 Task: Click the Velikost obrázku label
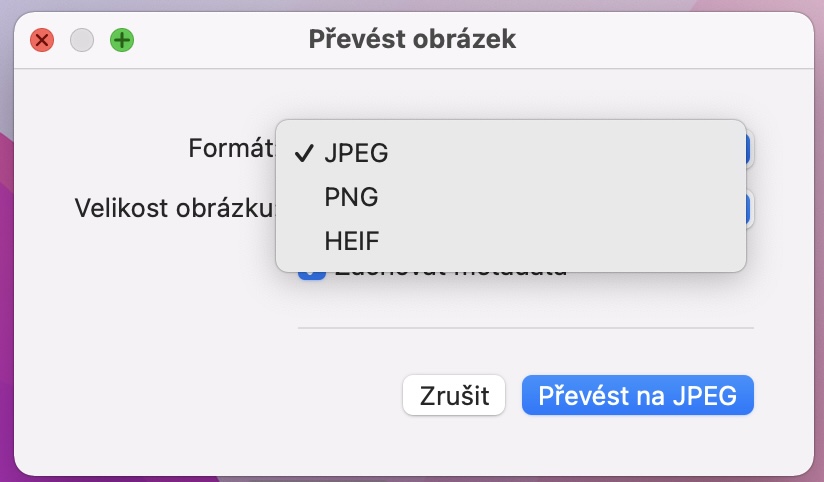point(174,208)
